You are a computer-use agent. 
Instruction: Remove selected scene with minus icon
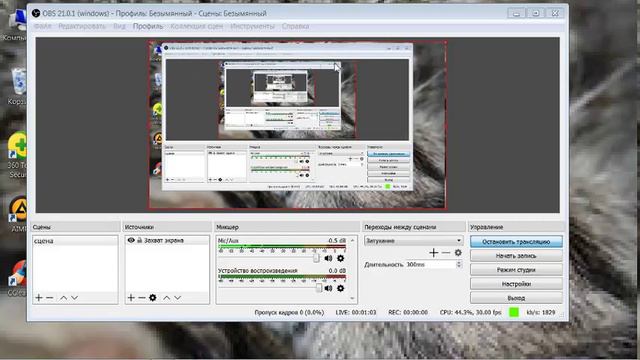pos(49,298)
